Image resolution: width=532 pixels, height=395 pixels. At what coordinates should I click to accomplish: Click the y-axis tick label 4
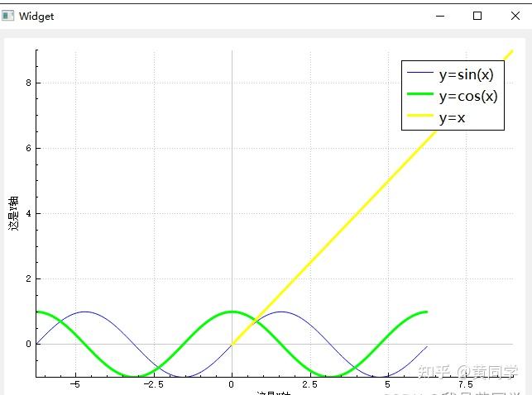pos(28,213)
